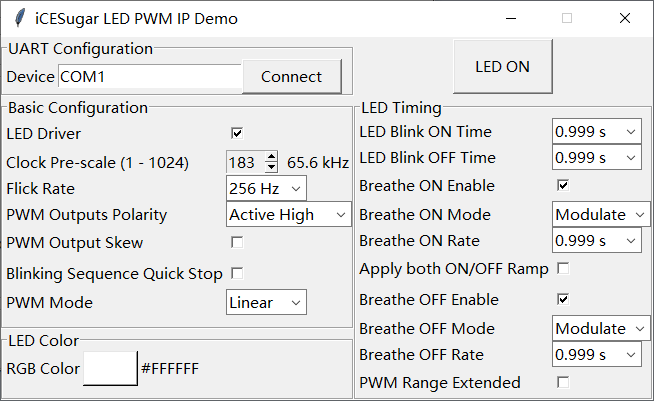Image resolution: width=654 pixels, height=401 pixels.
Task: Open the LED Blink OFF Time dropdown
Action: tap(597, 157)
